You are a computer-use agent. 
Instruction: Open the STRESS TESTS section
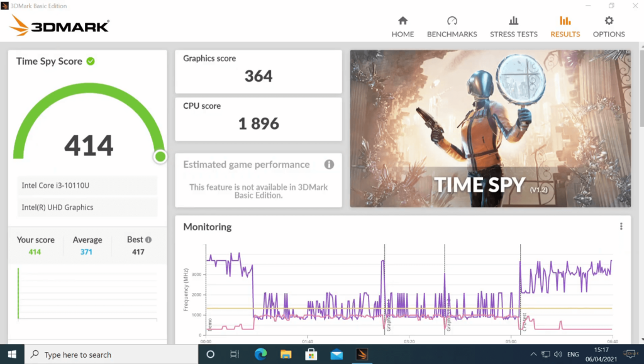[x=513, y=27]
